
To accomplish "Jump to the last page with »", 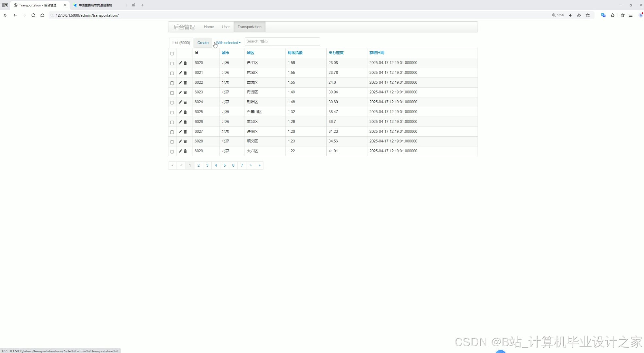I will (259, 165).
